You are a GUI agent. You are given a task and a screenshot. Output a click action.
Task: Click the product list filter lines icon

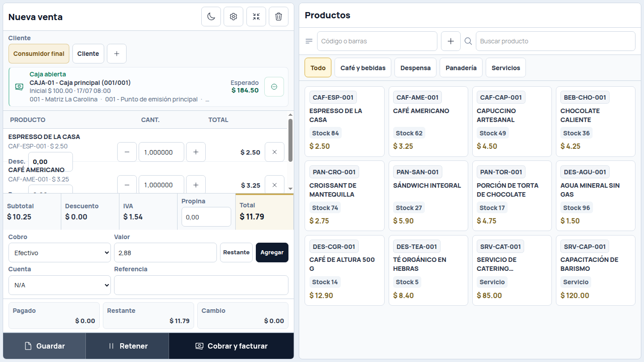coord(309,41)
